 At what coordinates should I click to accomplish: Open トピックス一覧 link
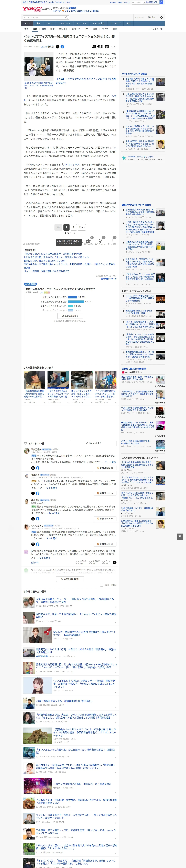(x=155, y=29)
